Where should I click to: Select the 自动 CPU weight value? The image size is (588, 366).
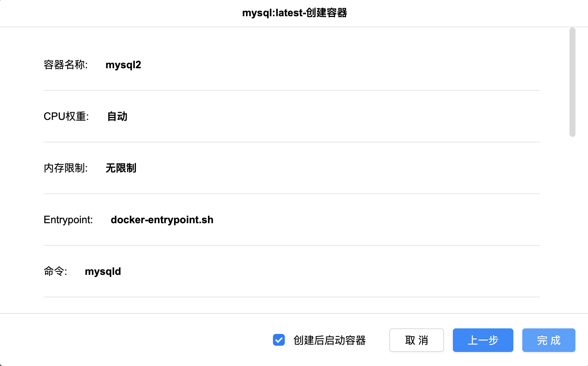coord(117,117)
